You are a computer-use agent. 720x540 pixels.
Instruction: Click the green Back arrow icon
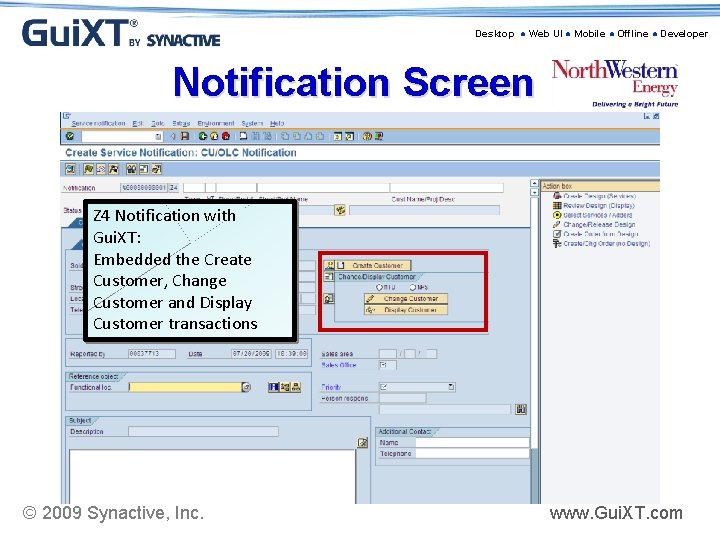click(202, 136)
